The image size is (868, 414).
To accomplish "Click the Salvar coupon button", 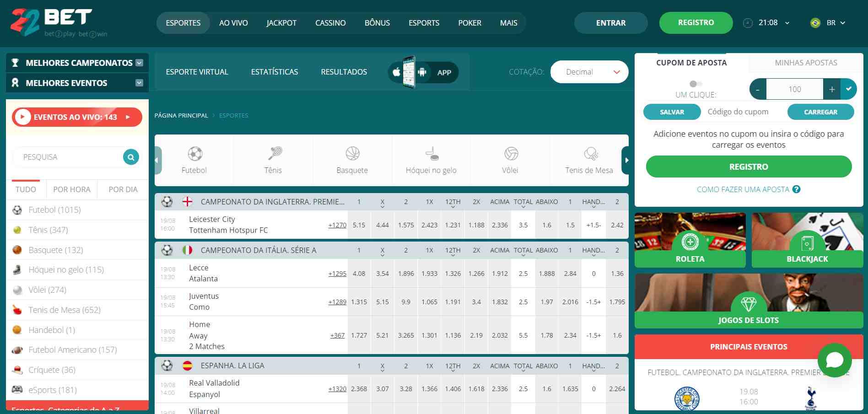I will click(x=672, y=112).
